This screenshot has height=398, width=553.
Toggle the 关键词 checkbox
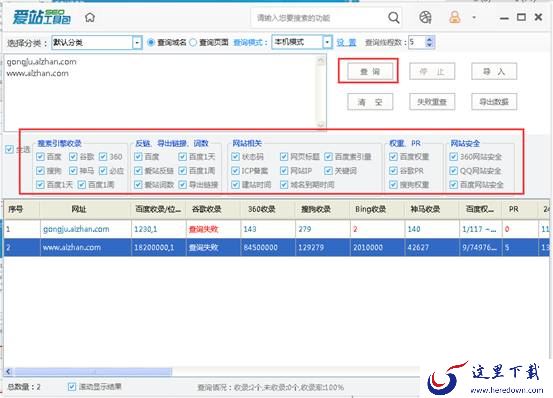tap(328, 171)
